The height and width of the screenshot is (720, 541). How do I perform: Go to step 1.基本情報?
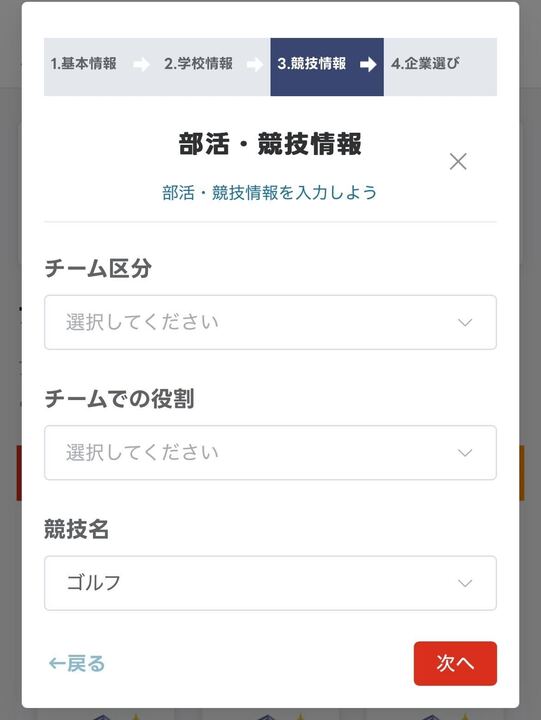click(x=83, y=63)
